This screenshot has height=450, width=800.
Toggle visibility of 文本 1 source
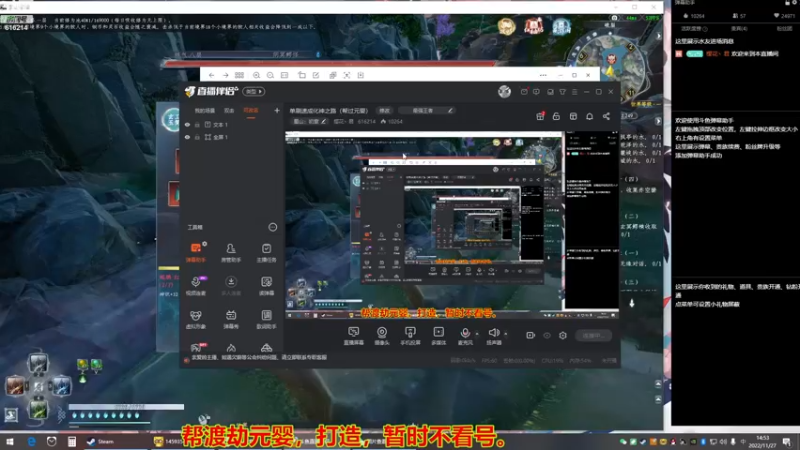coord(187,124)
